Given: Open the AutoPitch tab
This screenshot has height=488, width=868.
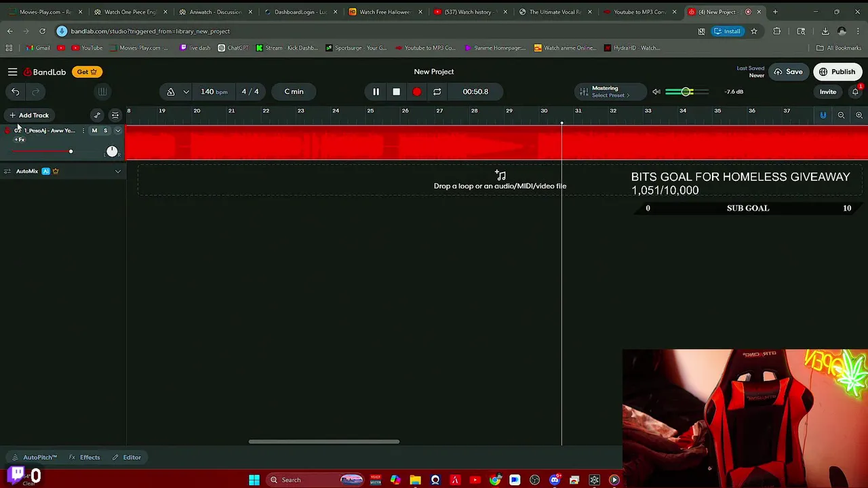Looking at the screenshot, I should (x=35, y=457).
